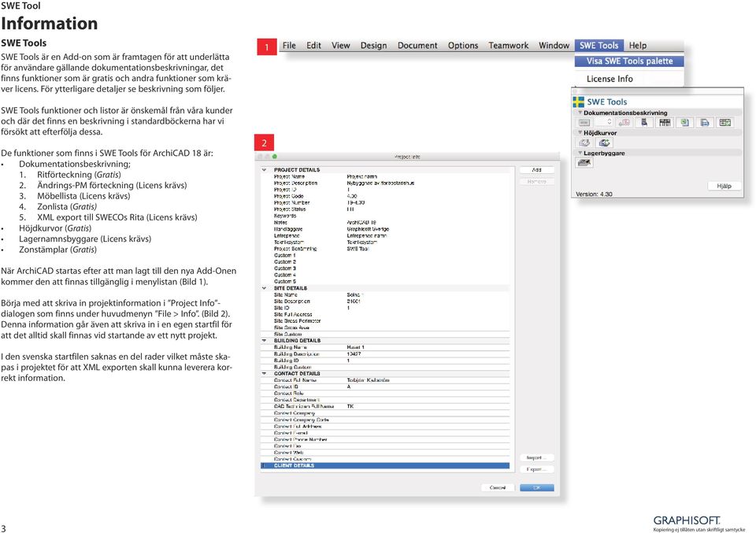
Task: Click the Swedish flag SWE Tools logo
Action: pos(579,102)
